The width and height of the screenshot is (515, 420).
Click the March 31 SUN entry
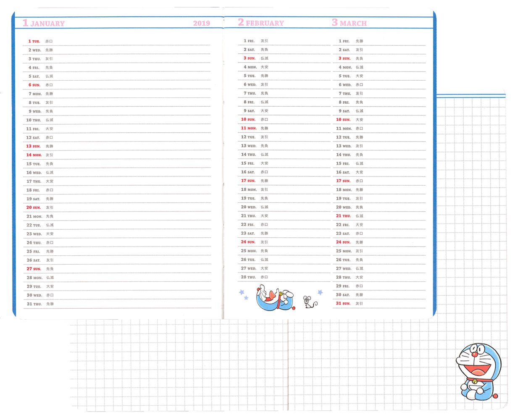[343, 303]
